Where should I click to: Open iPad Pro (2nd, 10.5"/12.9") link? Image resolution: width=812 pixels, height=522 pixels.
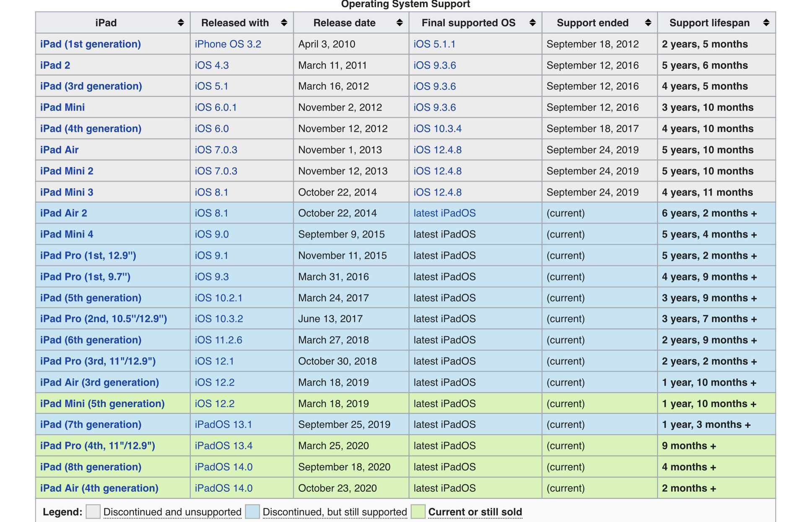point(104,319)
